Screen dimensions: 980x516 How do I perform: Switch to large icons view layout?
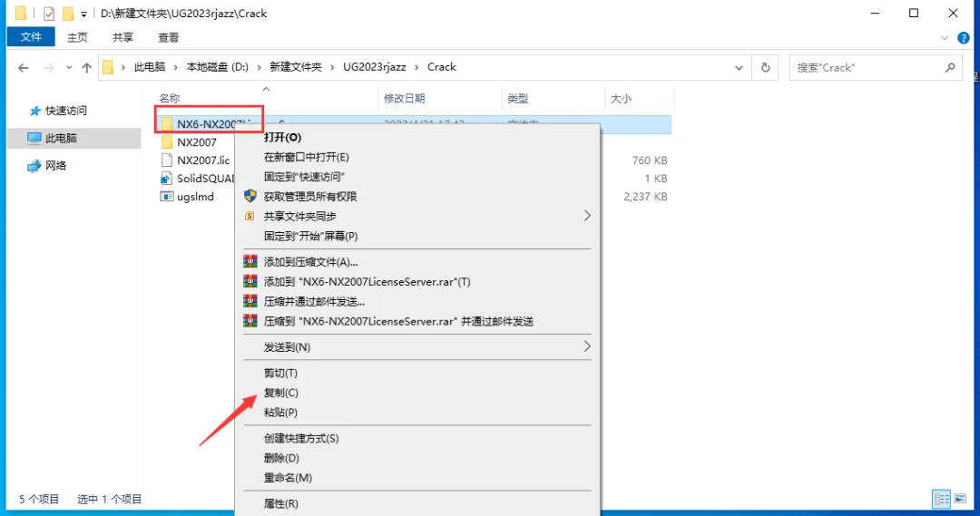[x=960, y=499]
